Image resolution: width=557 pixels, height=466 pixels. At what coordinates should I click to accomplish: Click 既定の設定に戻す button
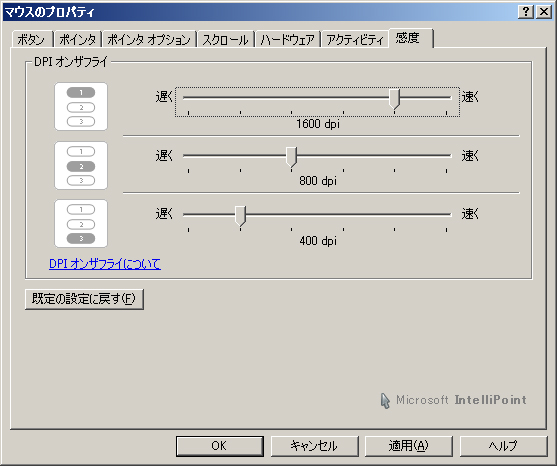click(x=85, y=299)
